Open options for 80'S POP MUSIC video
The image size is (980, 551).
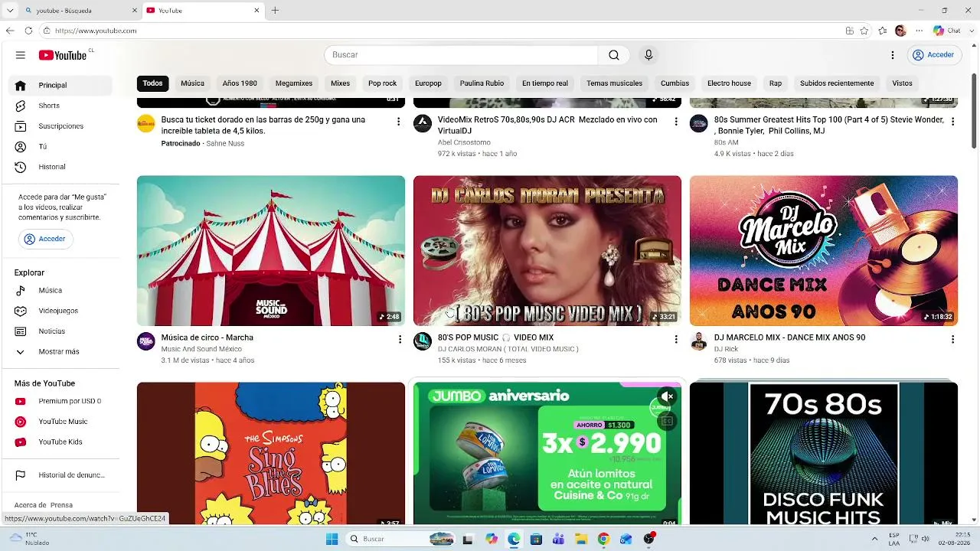pos(675,339)
